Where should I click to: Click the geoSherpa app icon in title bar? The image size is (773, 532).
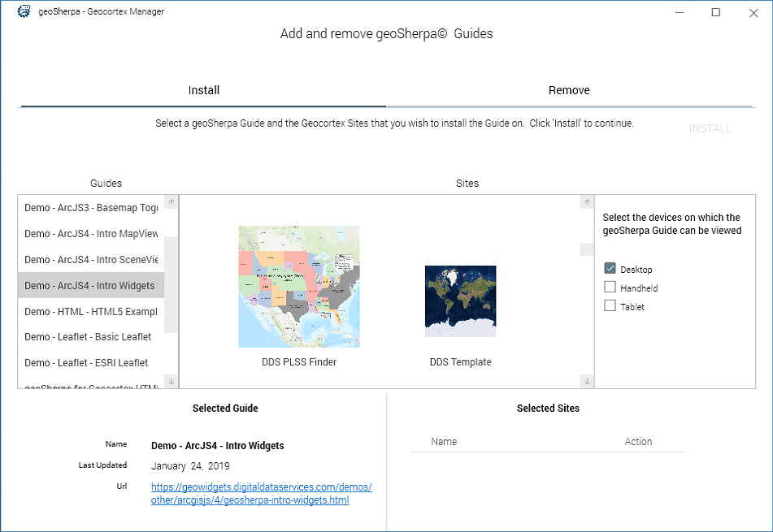[24, 11]
